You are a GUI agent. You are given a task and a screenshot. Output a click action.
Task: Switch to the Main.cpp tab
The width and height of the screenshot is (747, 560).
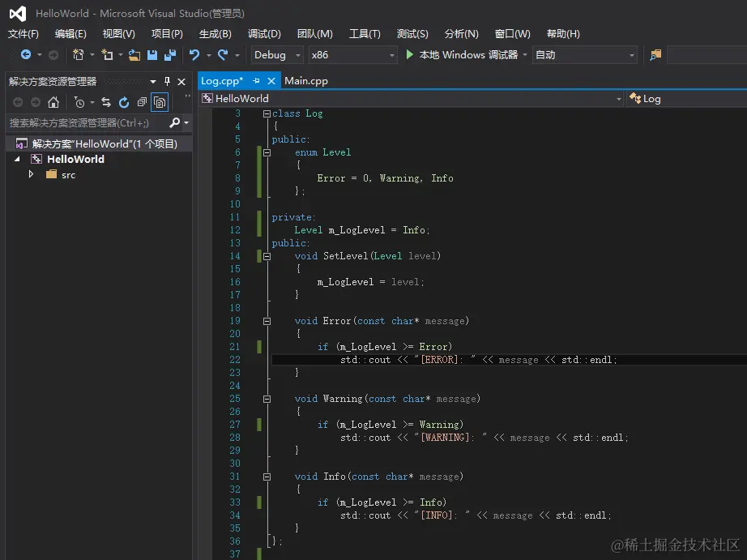point(306,81)
